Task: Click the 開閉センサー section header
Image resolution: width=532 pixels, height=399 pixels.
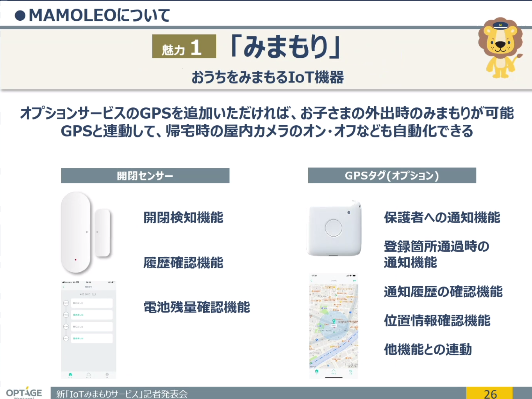Action: 145,176
